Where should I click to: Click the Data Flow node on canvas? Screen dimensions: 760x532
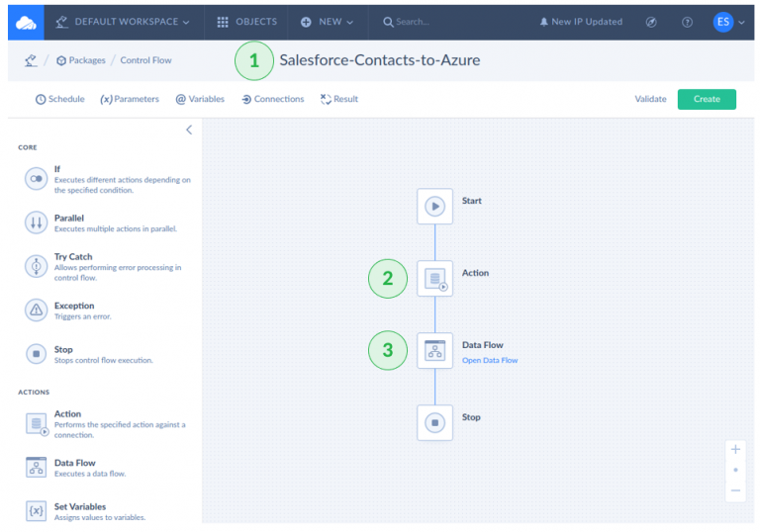(434, 350)
